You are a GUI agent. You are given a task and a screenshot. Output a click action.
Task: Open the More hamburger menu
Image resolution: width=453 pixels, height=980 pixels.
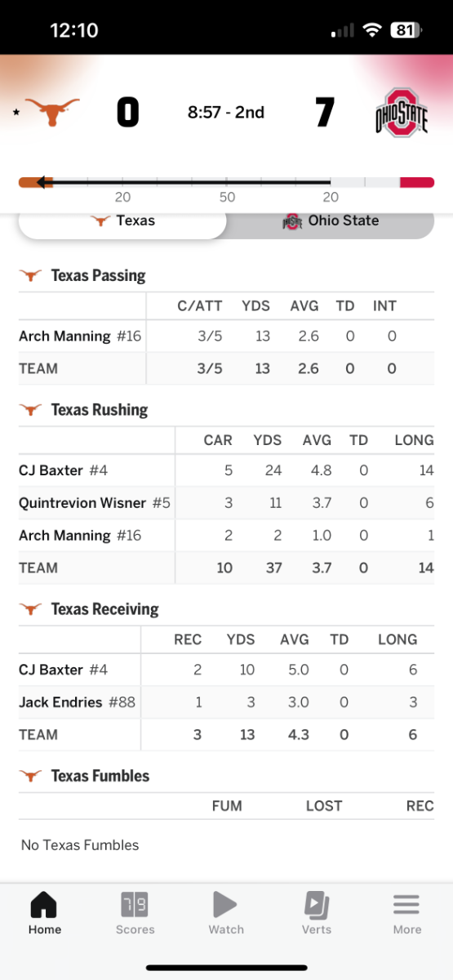pyautogui.click(x=406, y=905)
